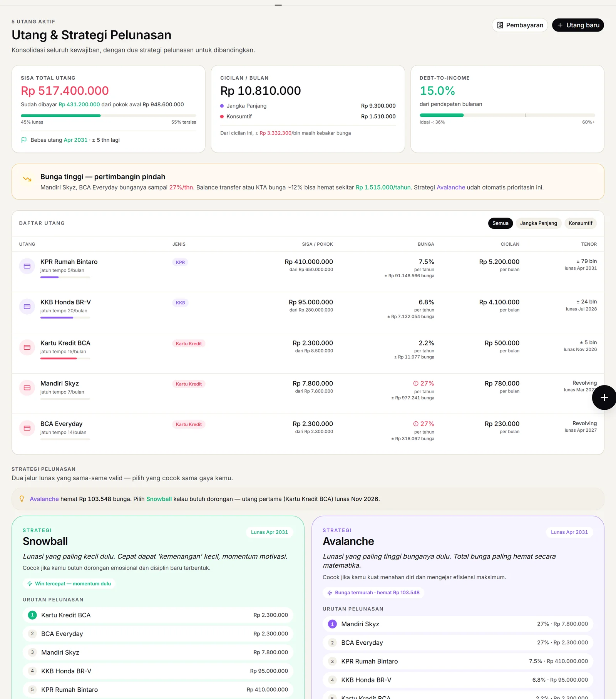Screen dimensions: 616x699
Task: Click the purple dot beside Jangka Panjang legend
Action: click(x=222, y=106)
